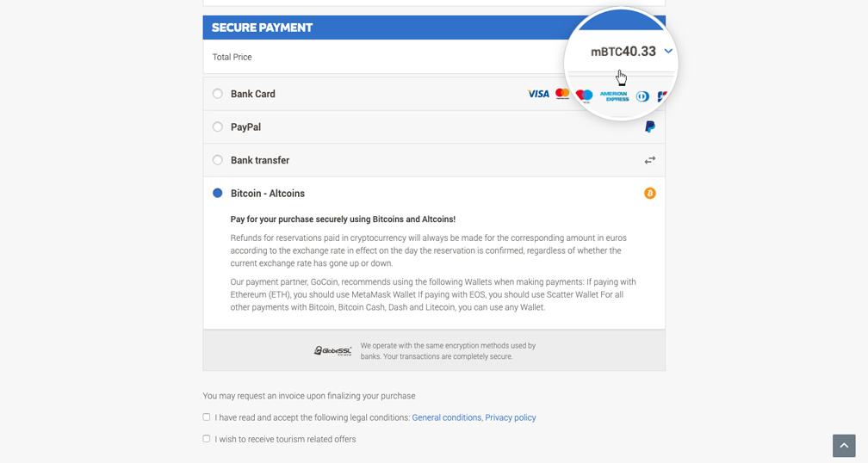Click the PayPal logo icon
The height and width of the screenshot is (463, 868).
(x=650, y=127)
